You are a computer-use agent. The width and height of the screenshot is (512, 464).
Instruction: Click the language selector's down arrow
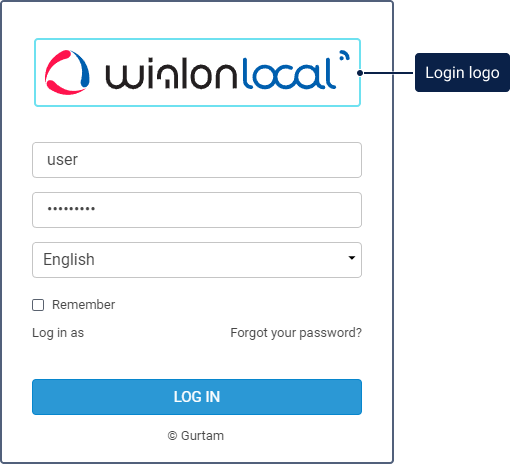[351, 258]
